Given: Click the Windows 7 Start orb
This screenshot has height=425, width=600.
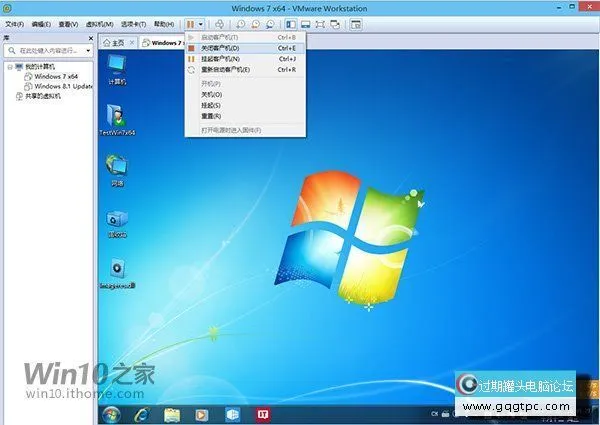Looking at the screenshot, I should pyautogui.click(x=112, y=413).
